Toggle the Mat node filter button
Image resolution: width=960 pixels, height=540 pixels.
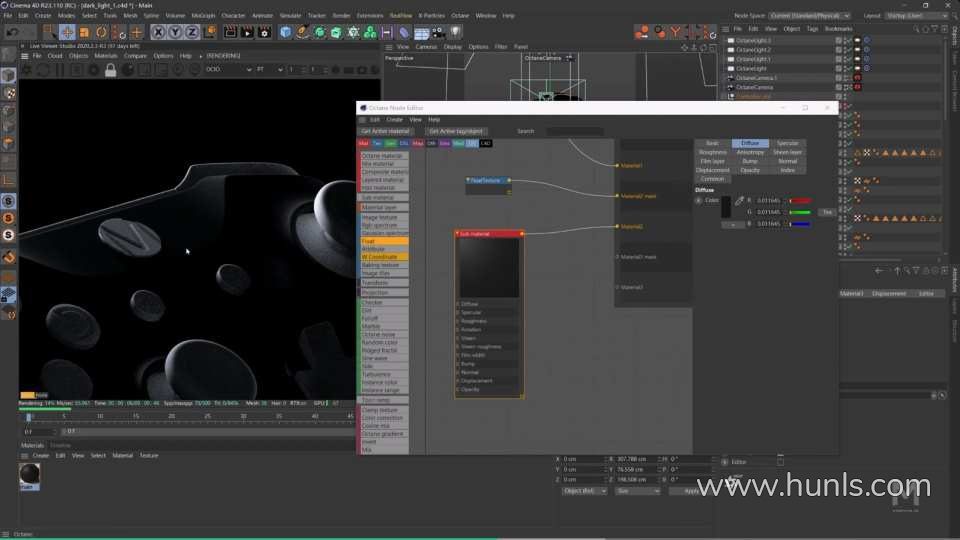[x=364, y=143]
